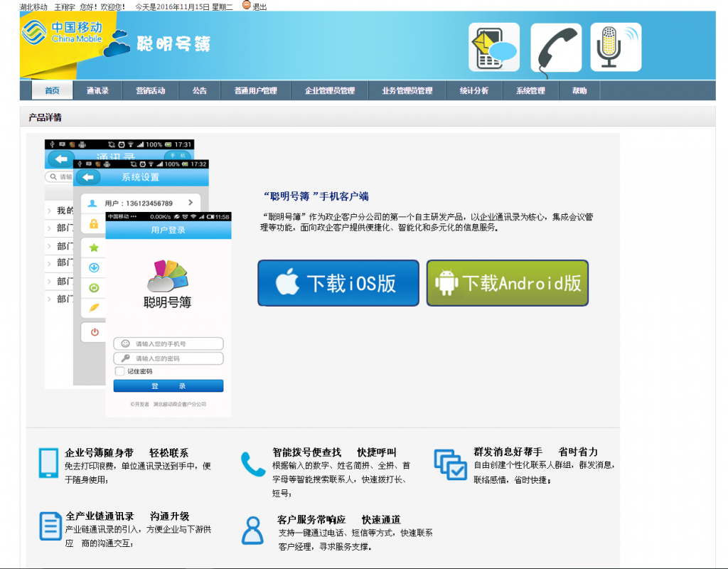Click the green star icon in settings

[94, 248]
